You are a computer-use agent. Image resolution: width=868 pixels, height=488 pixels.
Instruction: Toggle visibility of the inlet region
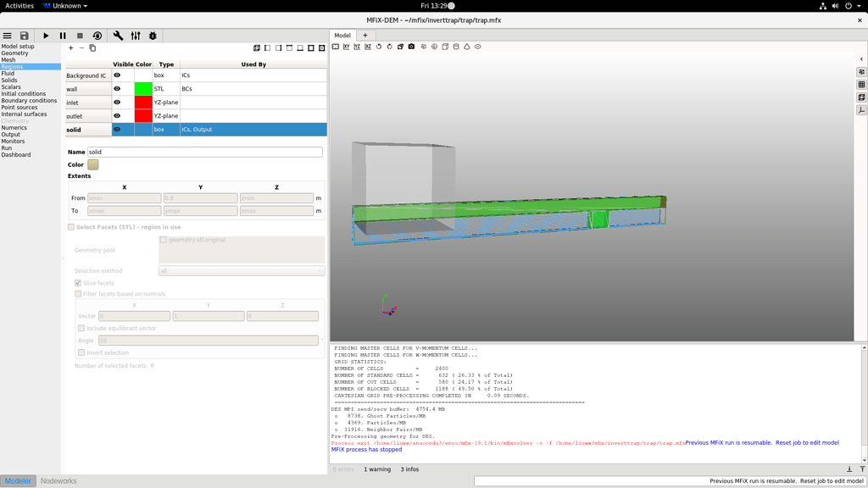[117, 103]
